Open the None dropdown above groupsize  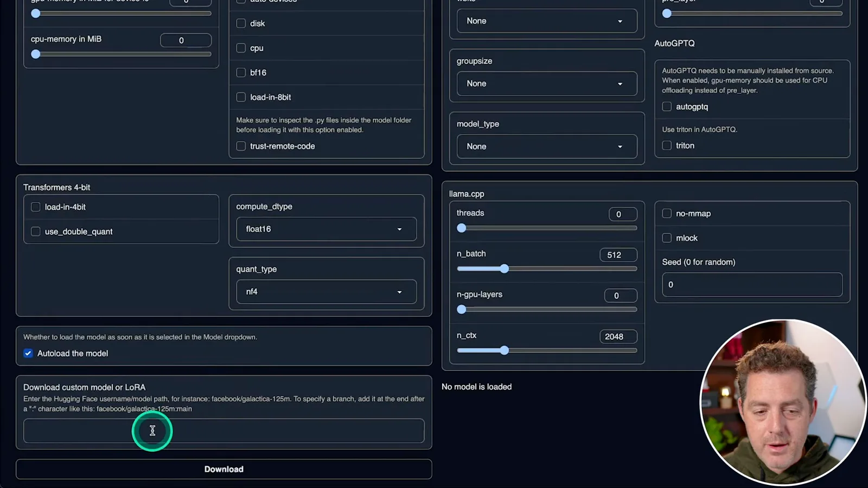point(547,21)
